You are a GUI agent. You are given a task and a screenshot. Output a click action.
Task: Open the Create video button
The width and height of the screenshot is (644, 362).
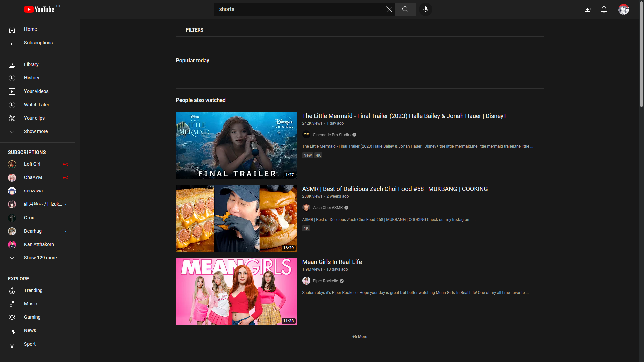click(x=588, y=9)
